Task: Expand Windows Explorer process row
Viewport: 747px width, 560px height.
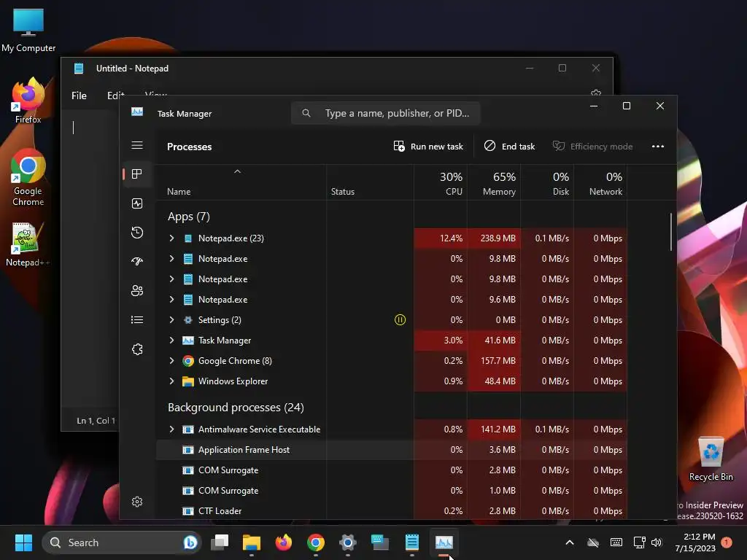Action: [x=172, y=381]
